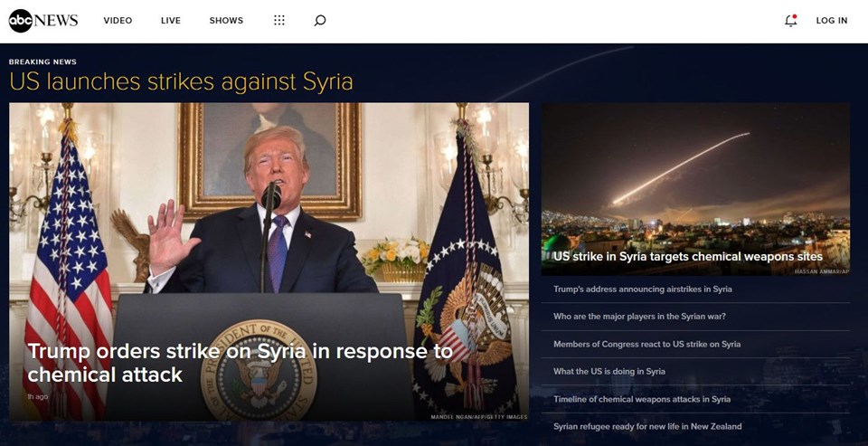The image size is (868, 446).
Task: Open the notifications bell icon
Action: pos(791,21)
